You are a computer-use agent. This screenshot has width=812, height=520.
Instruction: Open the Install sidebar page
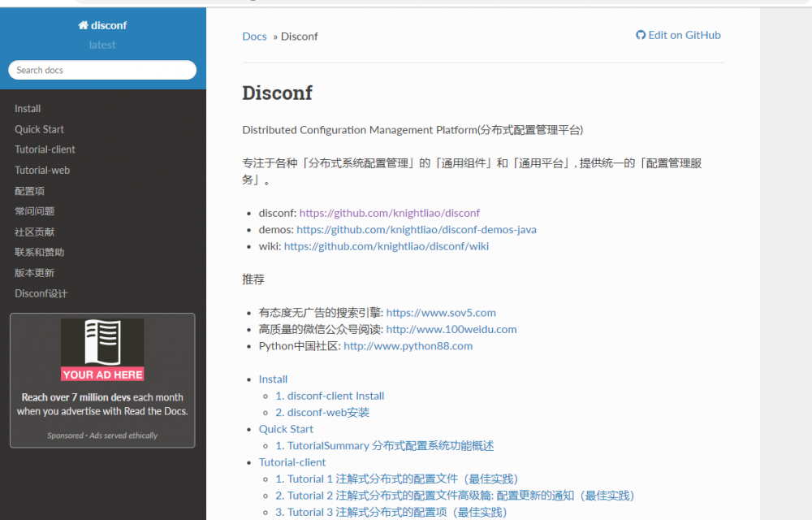point(28,109)
